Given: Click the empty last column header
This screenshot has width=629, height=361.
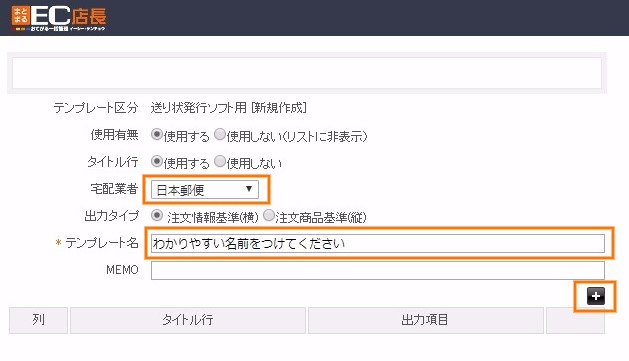Looking at the screenshot, I should coord(575,320).
